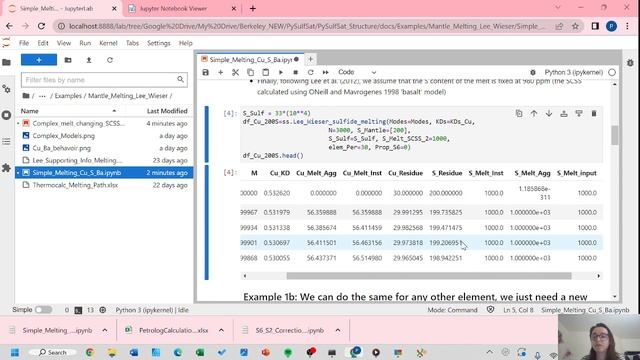Open the Tabs menu
Image resolution: width=640 pixels, height=360 pixels.
pos(132,43)
